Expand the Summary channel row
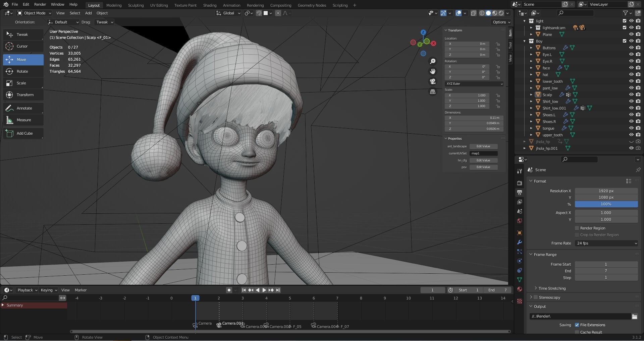Screen dimensions: 644x341 click(x=3, y=305)
